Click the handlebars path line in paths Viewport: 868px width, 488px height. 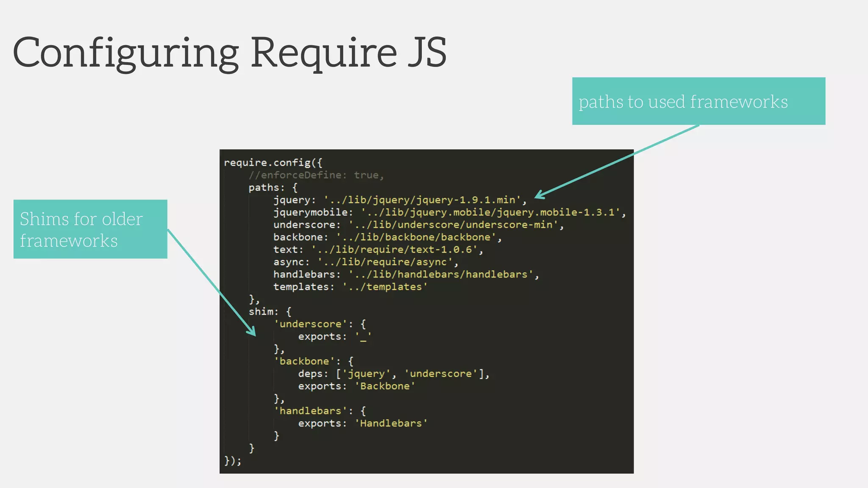pyautogui.click(x=406, y=274)
